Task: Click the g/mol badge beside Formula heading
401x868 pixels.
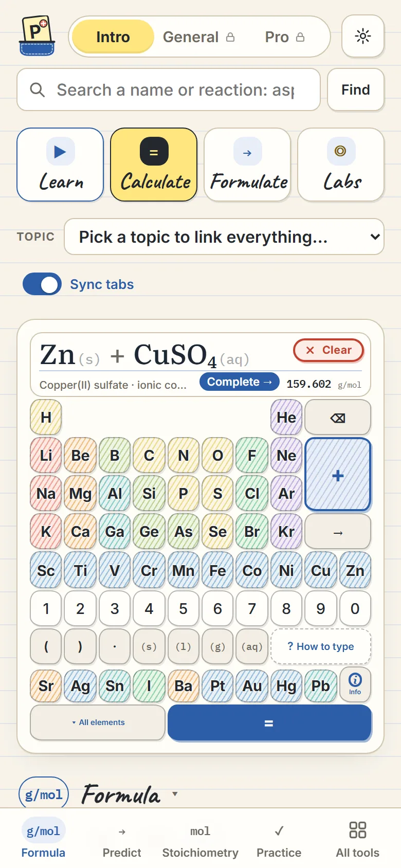Action: coord(44,794)
